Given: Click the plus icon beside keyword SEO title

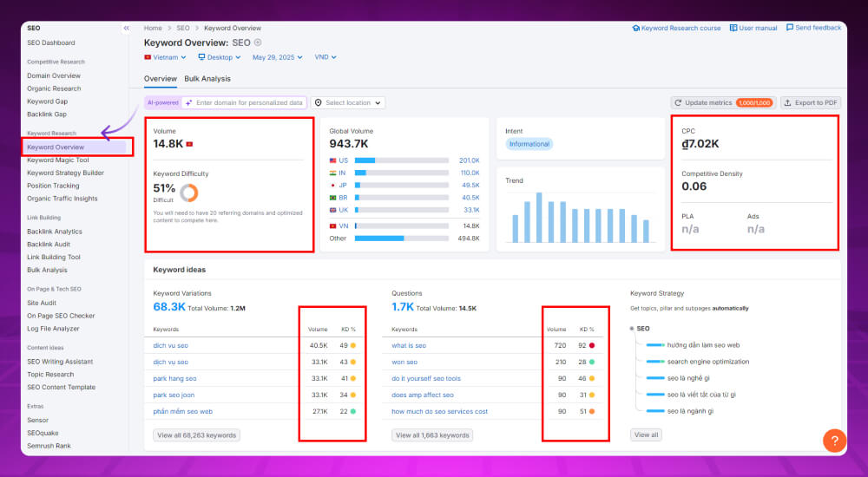Looking at the screenshot, I should click(258, 42).
